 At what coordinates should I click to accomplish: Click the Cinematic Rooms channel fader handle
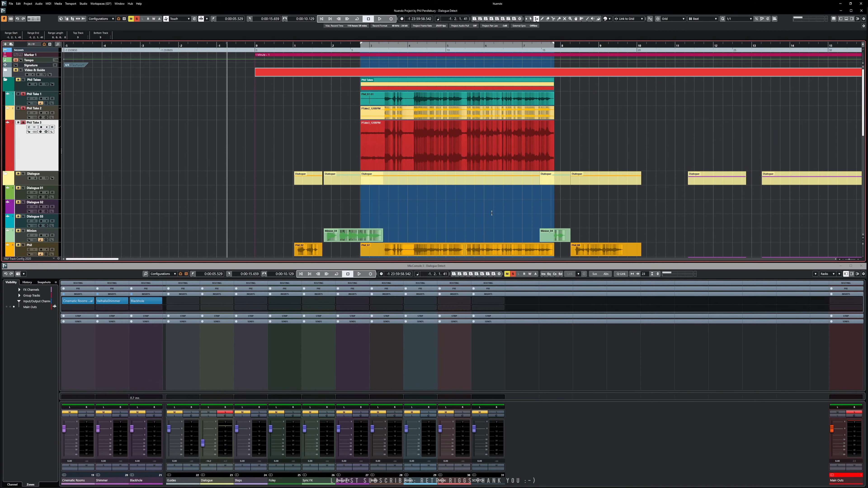point(64,428)
